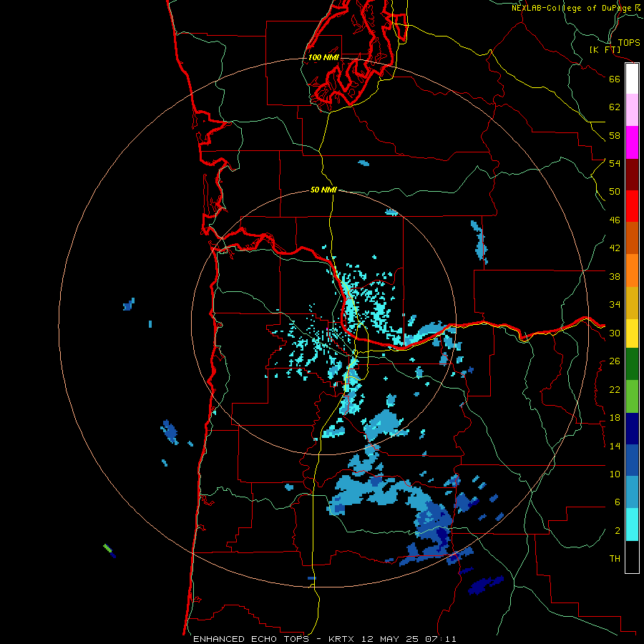Click the legend value 18
Viewport: 644px width, 644px height.
(x=615, y=418)
